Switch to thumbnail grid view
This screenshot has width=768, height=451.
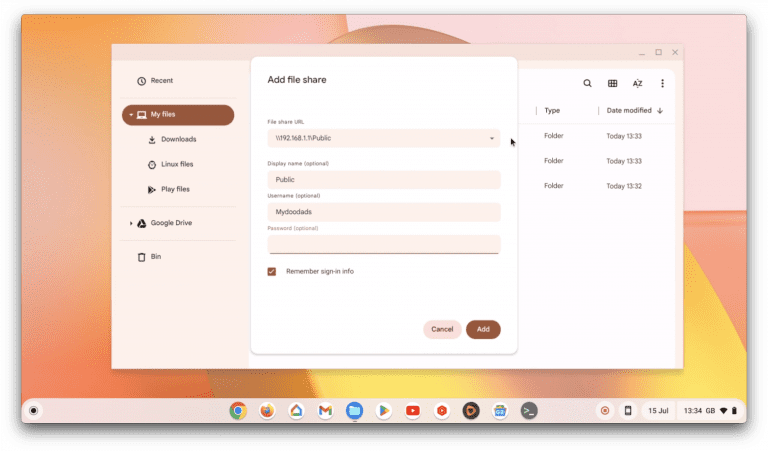tap(612, 84)
